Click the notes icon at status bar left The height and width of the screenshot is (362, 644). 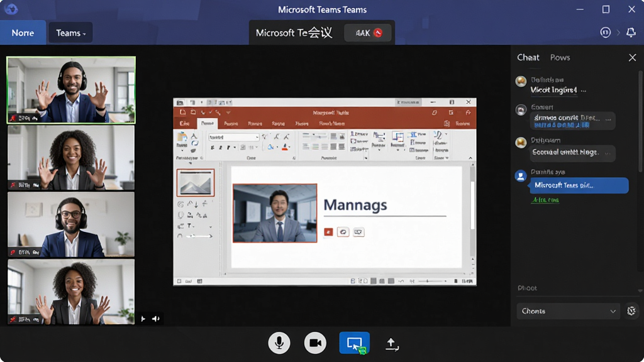[x=179, y=281]
